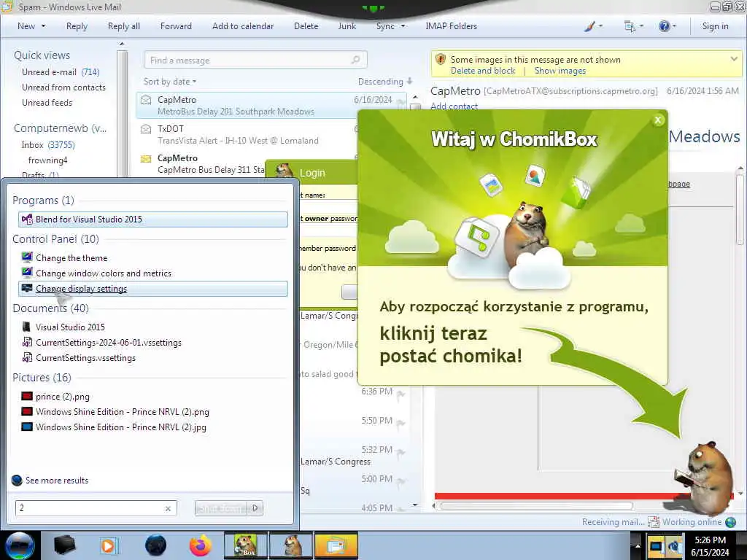Open the Inbox (33755) folder
The image size is (747, 560).
[47, 145]
